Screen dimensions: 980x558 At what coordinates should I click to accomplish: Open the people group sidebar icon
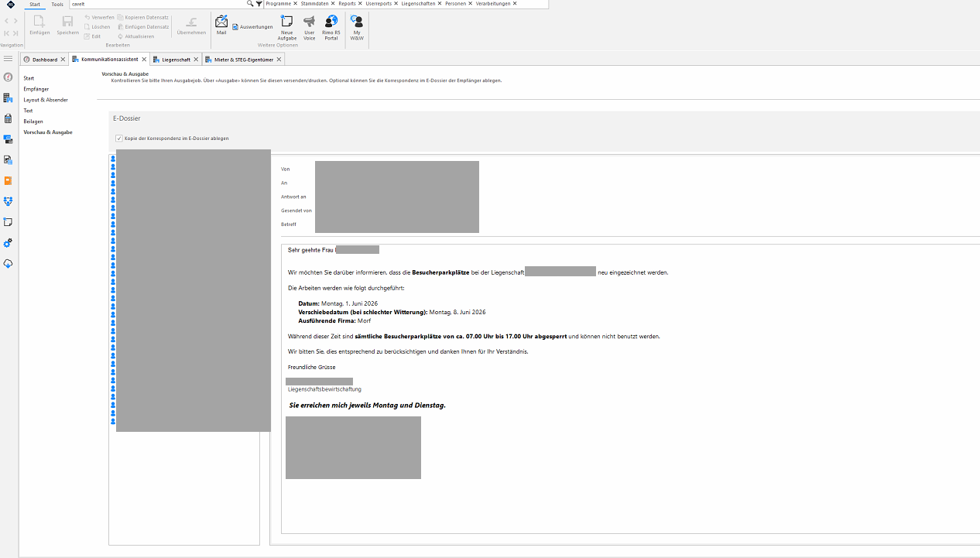pyautogui.click(x=8, y=201)
